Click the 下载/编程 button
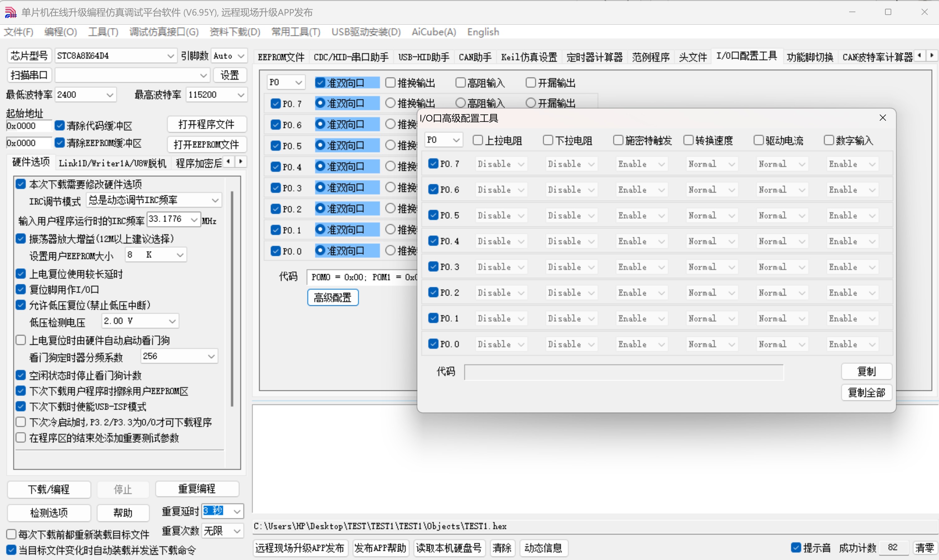 (49, 489)
